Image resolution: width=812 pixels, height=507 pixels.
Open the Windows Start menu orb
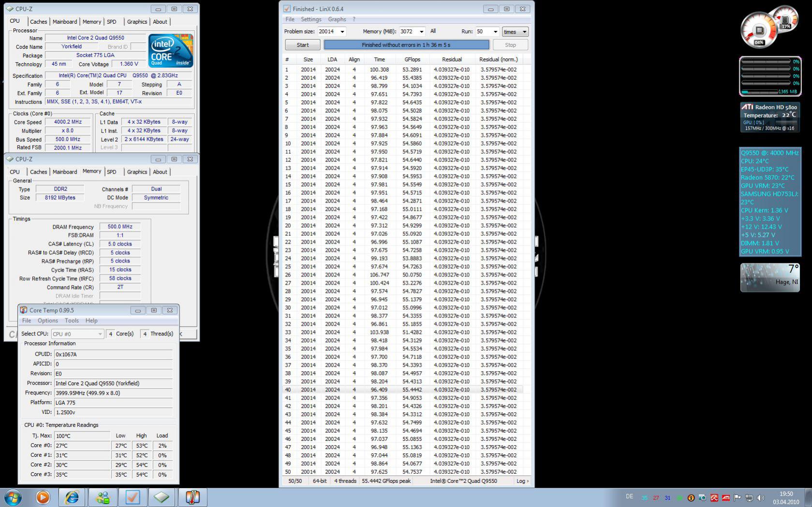[x=13, y=497]
